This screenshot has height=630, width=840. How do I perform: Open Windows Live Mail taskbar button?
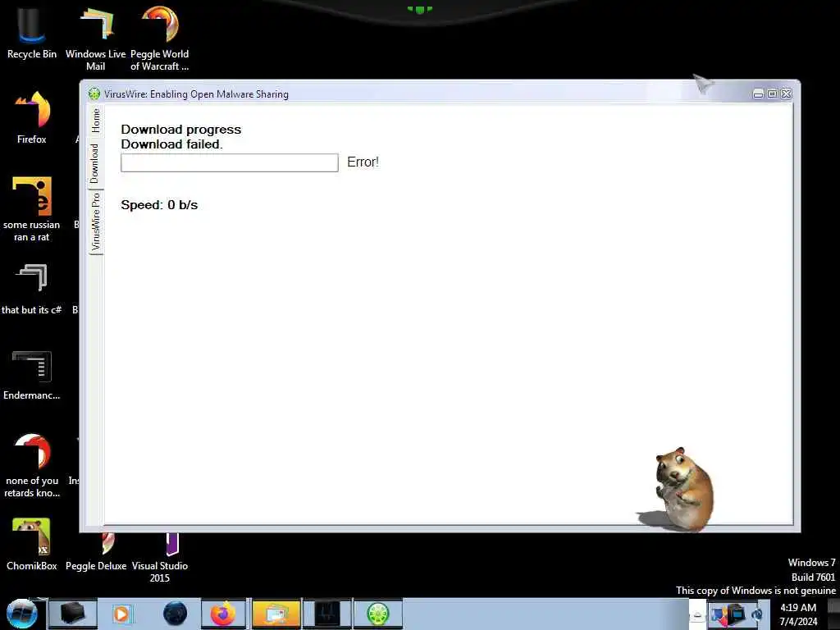276,614
